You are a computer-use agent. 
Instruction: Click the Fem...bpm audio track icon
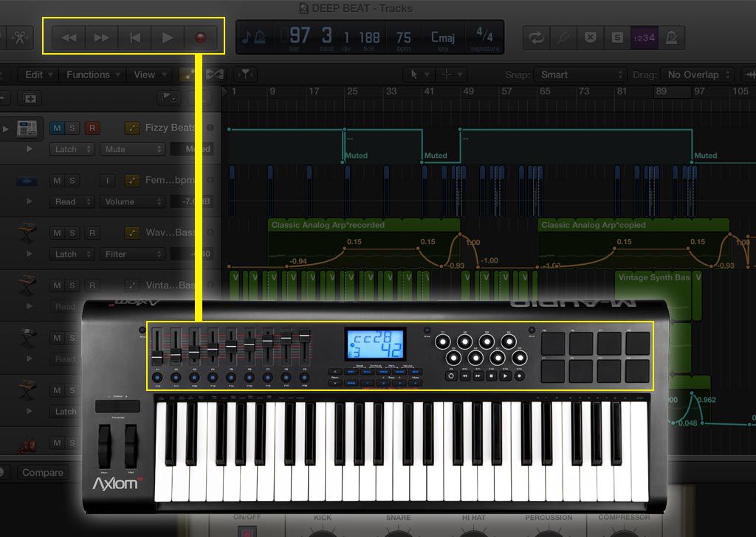coord(27,181)
